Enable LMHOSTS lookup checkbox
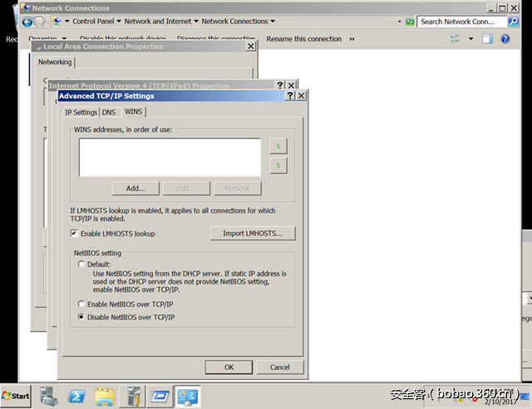Screen dimensions: 532x409 pyautogui.click(x=74, y=234)
